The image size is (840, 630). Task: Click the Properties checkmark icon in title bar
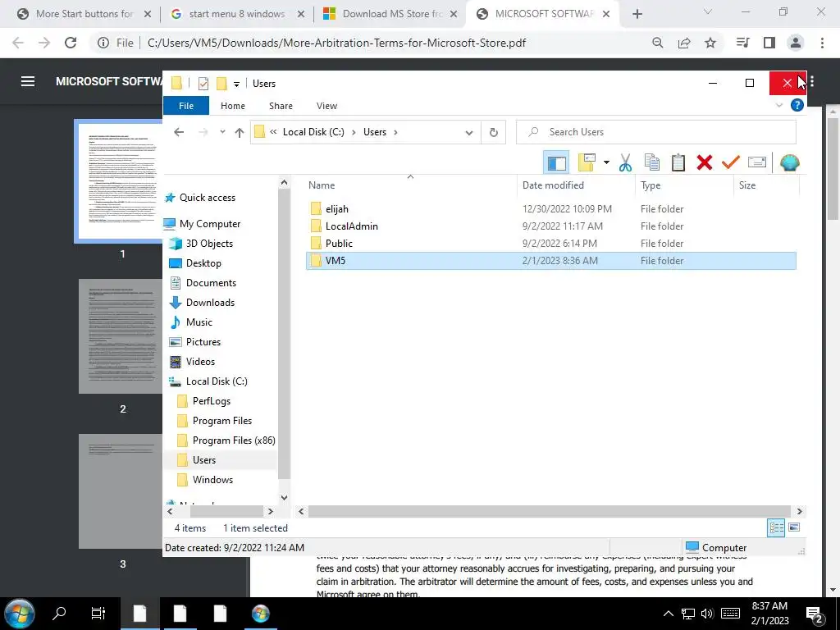[203, 83]
